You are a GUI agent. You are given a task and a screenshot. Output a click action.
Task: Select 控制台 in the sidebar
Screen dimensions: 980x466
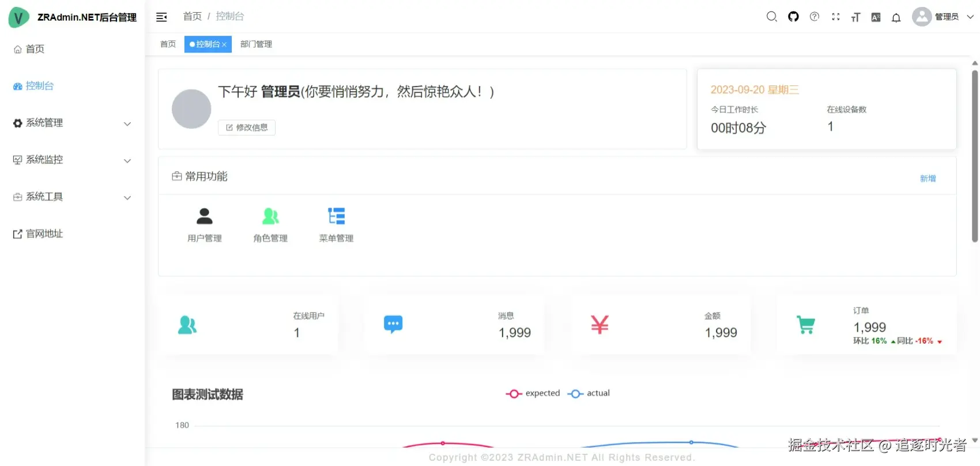(72, 86)
